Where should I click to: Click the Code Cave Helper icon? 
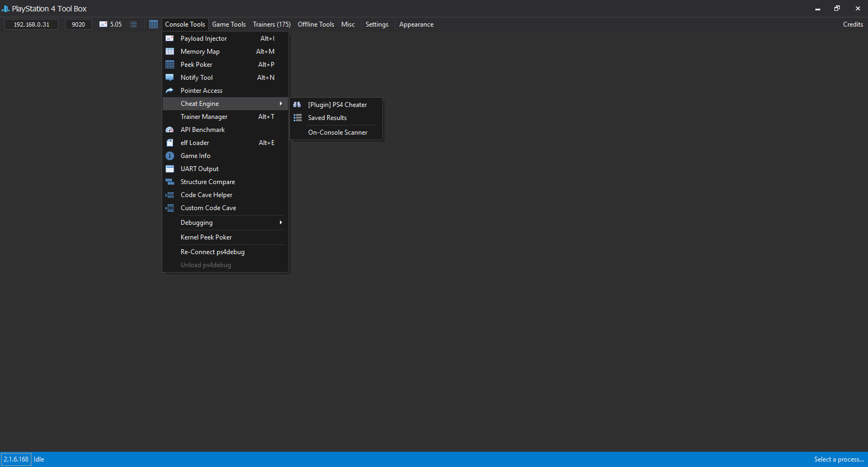(170, 195)
